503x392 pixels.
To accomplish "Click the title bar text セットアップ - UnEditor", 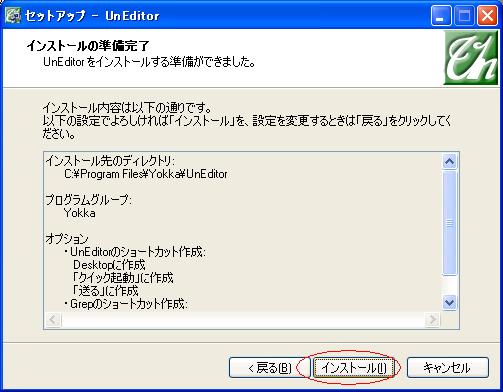I will click(x=92, y=16).
